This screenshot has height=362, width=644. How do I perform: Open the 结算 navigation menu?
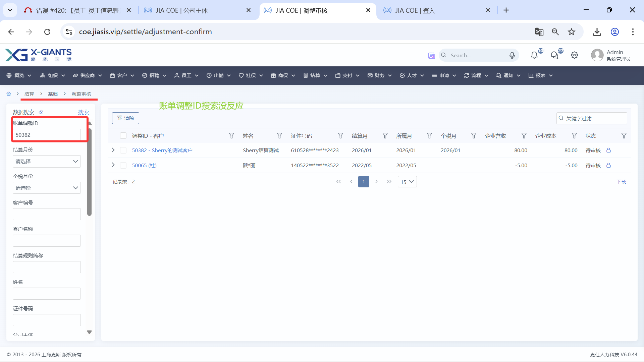coord(315,75)
